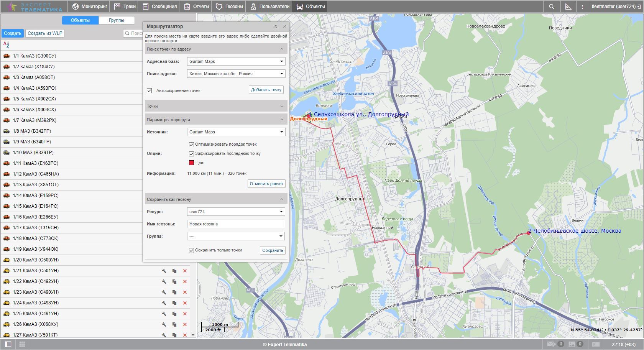
Task: Click the log window icon in bottom bar
Action: click(595, 344)
